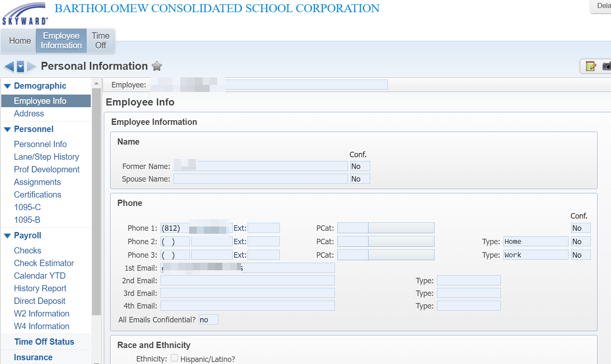Collapse the Payroll section triangle
611x364 pixels.
(7, 236)
